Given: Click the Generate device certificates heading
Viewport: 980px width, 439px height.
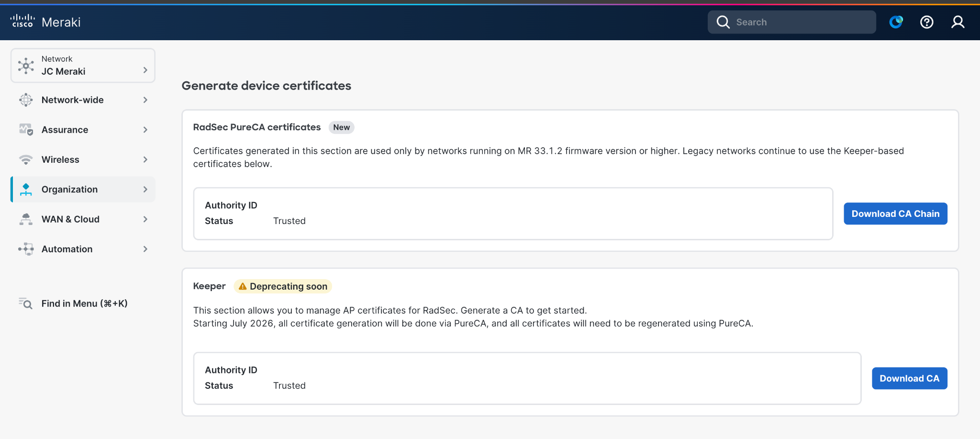Looking at the screenshot, I should [267, 86].
